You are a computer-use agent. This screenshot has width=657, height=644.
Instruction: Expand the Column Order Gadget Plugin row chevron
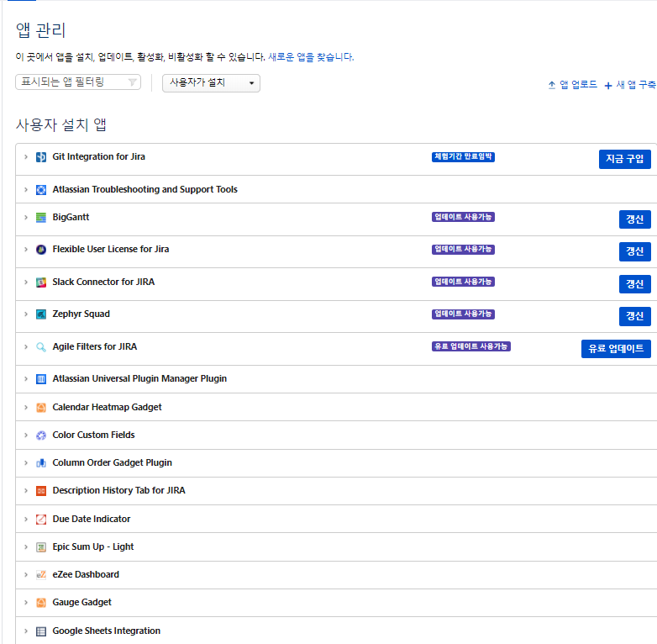pos(26,463)
